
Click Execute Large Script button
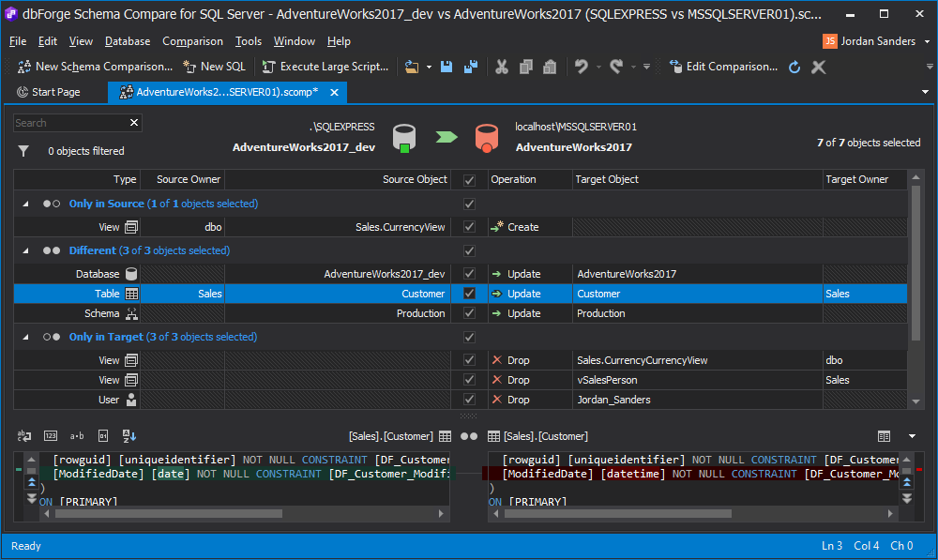(325, 67)
